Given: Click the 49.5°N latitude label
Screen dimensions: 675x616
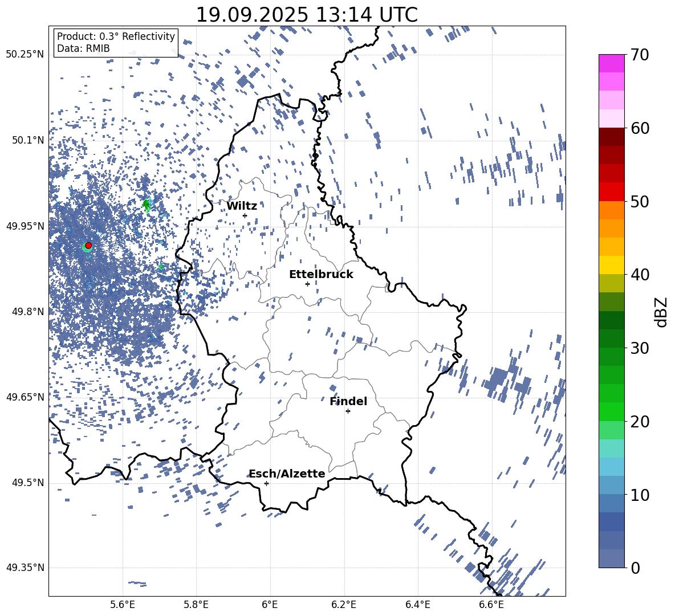Looking at the screenshot, I should tap(27, 483).
